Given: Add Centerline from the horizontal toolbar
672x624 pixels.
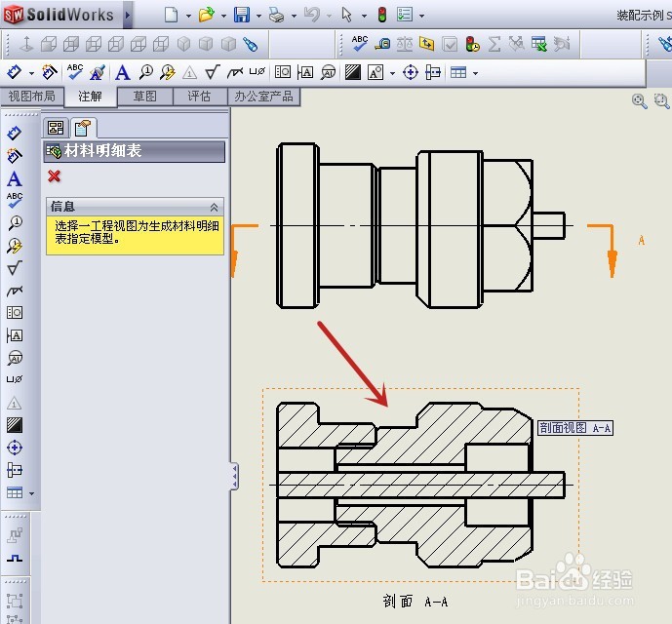Looking at the screenshot, I should (x=433, y=72).
